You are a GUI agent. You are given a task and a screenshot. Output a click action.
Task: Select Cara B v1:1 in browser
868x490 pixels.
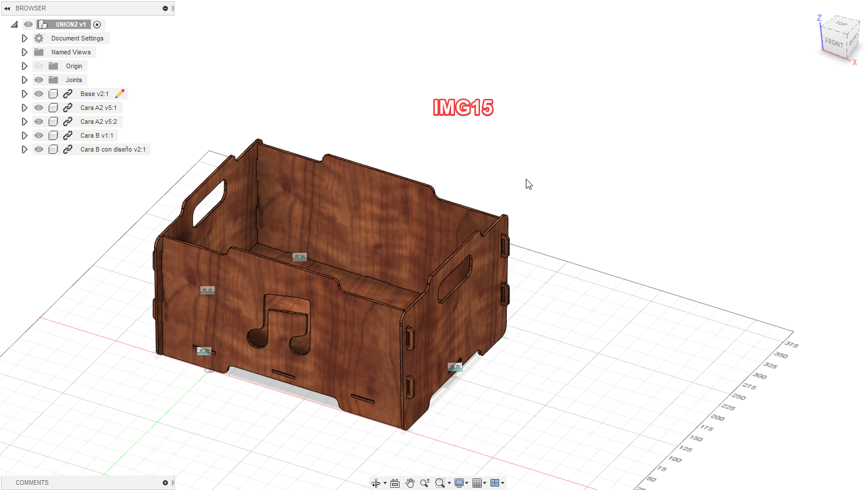pyautogui.click(x=97, y=135)
